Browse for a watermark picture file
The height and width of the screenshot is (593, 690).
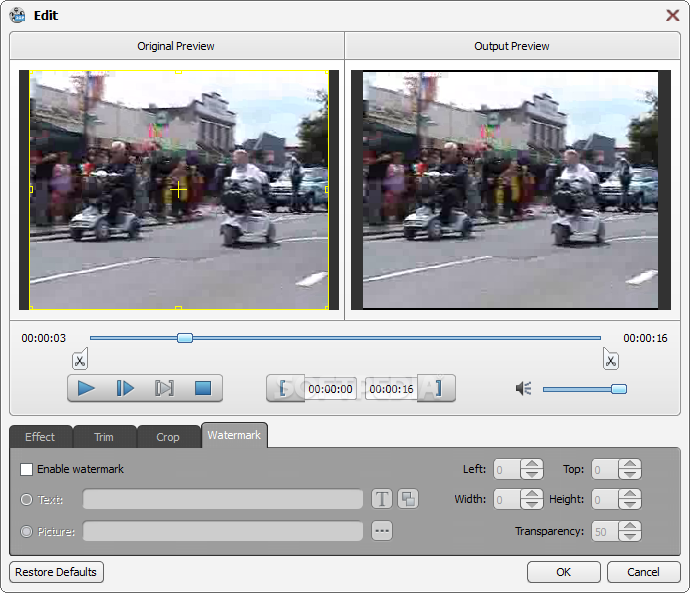coord(382,531)
